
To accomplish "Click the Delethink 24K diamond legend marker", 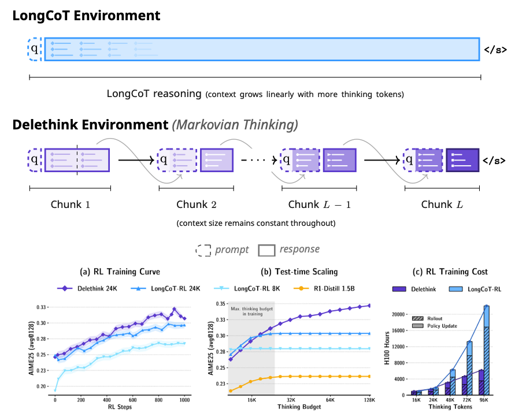I will click(65, 287).
